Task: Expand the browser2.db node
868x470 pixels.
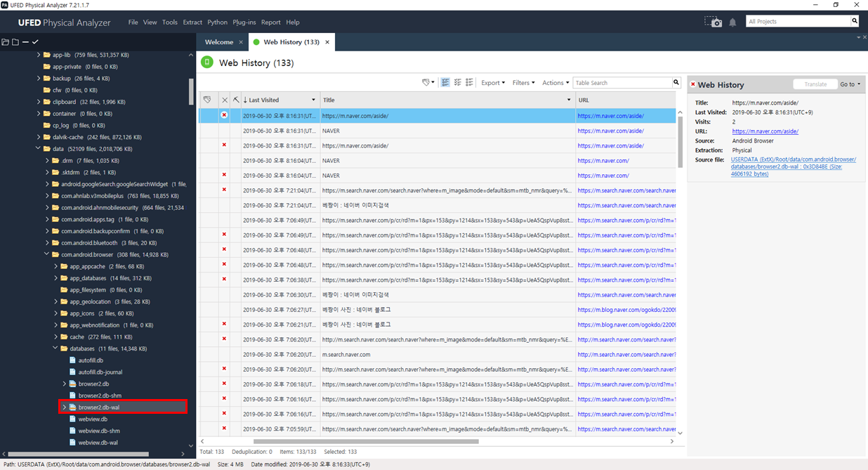Action: tap(65, 384)
